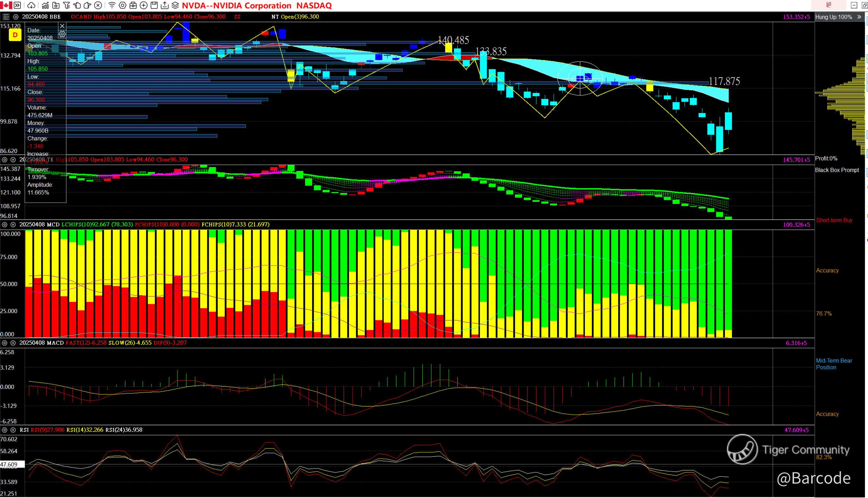Expand toolbar with double-chevron button
Viewport: 868px width, 498px height.
pos(17,6)
